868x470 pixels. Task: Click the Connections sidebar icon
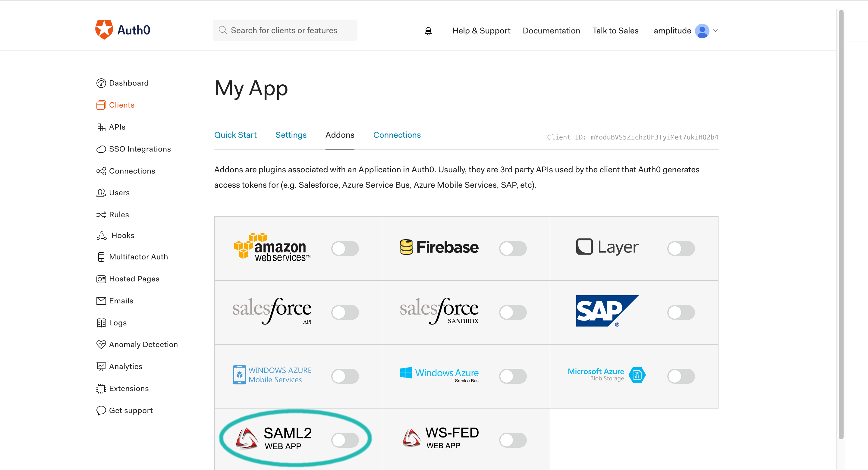pyautogui.click(x=101, y=171)
